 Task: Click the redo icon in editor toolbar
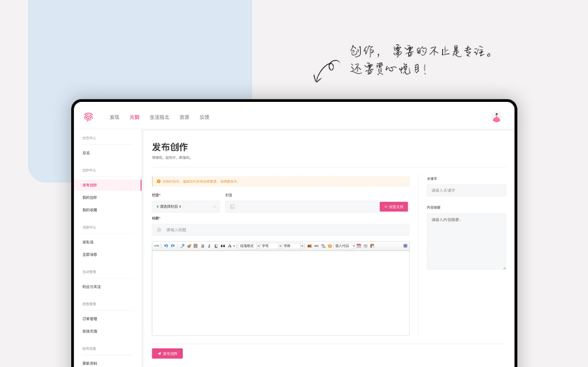pos(172,246)
